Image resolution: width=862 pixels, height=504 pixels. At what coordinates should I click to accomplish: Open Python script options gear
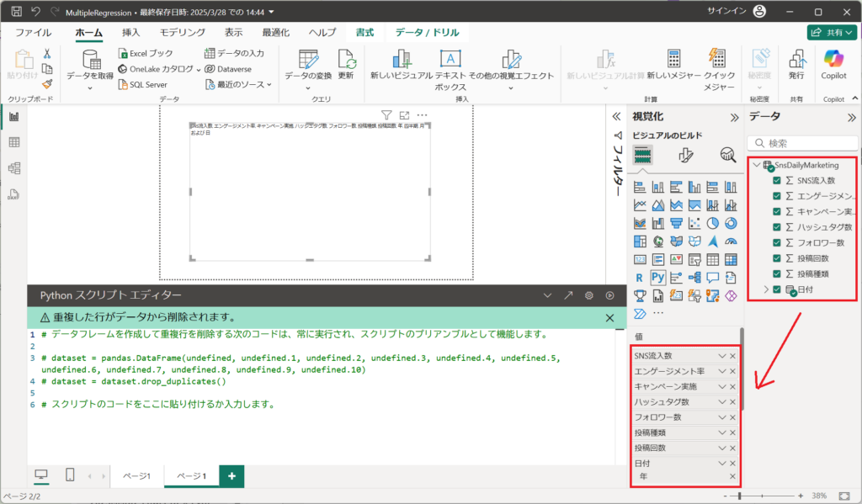coord(588,295)
